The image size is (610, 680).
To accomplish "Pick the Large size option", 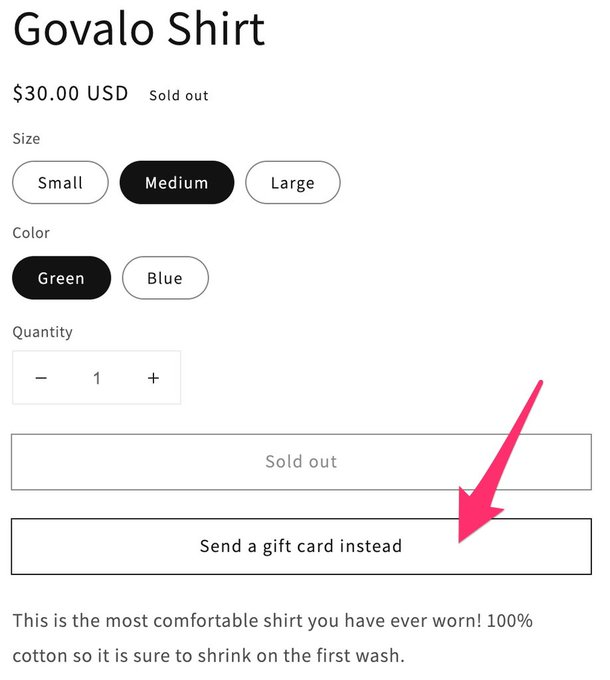I will pyautogui.click(x=293, y=183).
